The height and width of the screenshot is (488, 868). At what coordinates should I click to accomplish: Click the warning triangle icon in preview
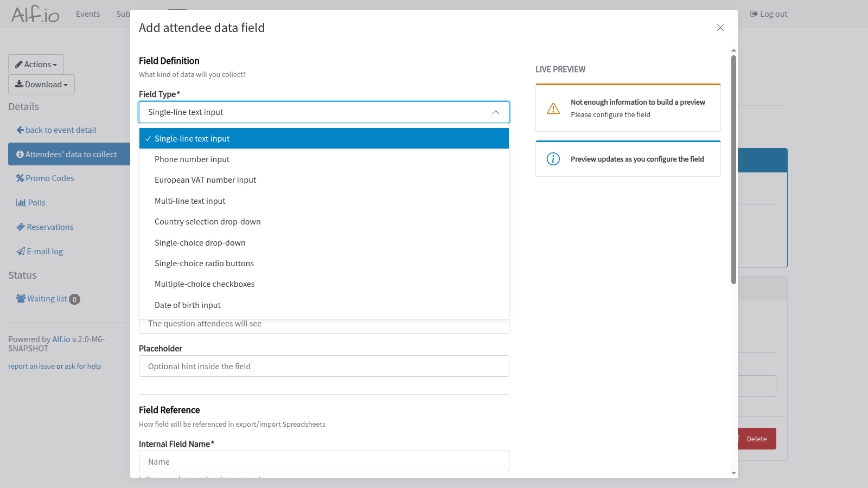pyautogui.click(x=553, y=108)
